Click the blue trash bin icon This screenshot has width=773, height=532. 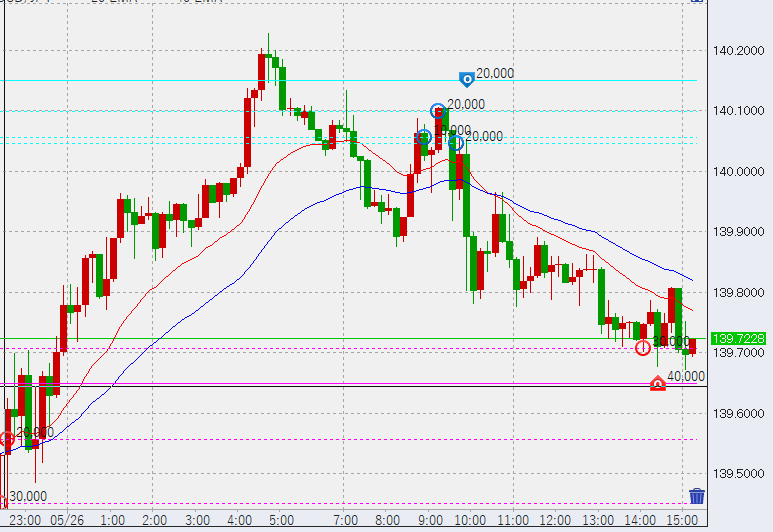point(697,496)
